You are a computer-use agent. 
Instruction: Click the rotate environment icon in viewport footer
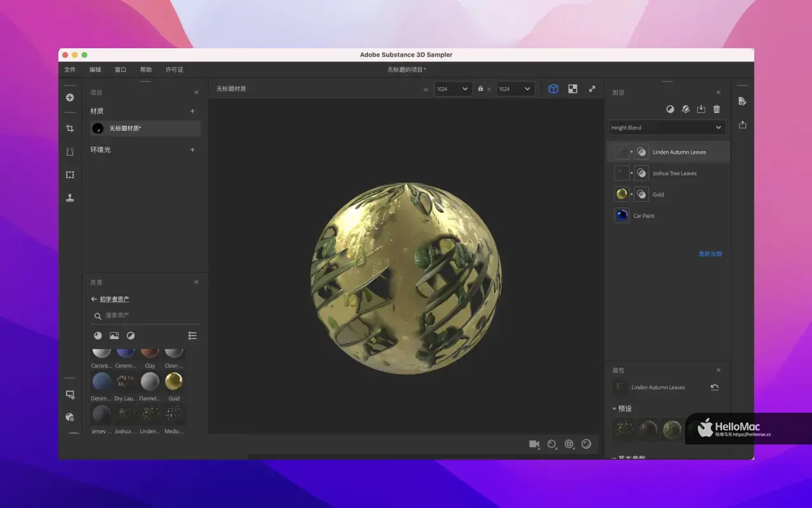[x=552, y=444]
